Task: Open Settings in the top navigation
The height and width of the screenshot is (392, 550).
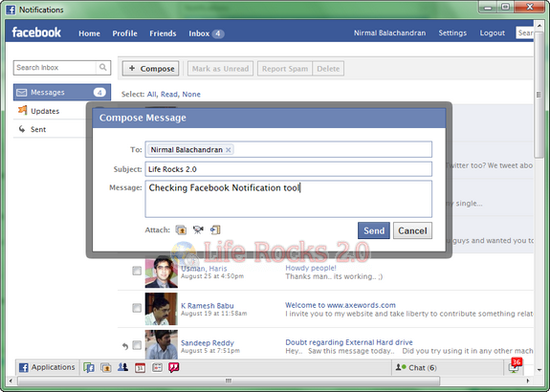Action: pyautogui.click(x=452, y=33)
